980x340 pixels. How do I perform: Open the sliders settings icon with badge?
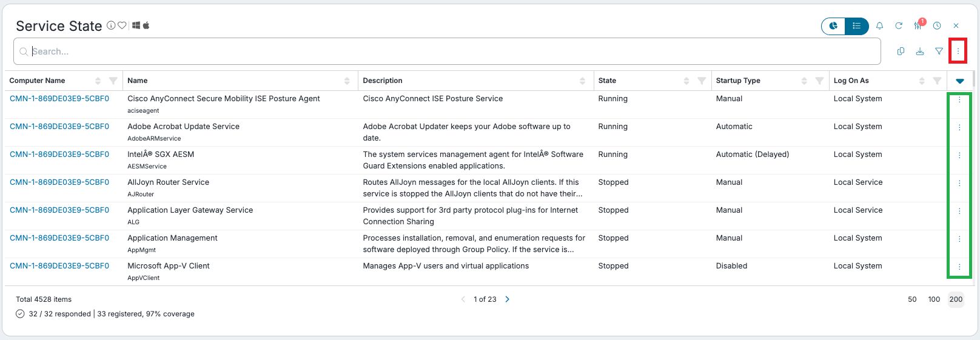919,25
